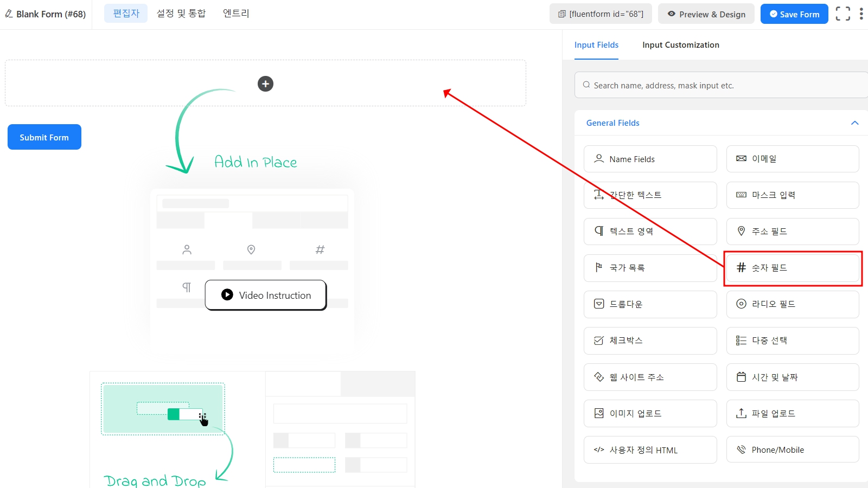Click the 주소 필드 map pin icon

pyautogui.click(x=741, y=231)
